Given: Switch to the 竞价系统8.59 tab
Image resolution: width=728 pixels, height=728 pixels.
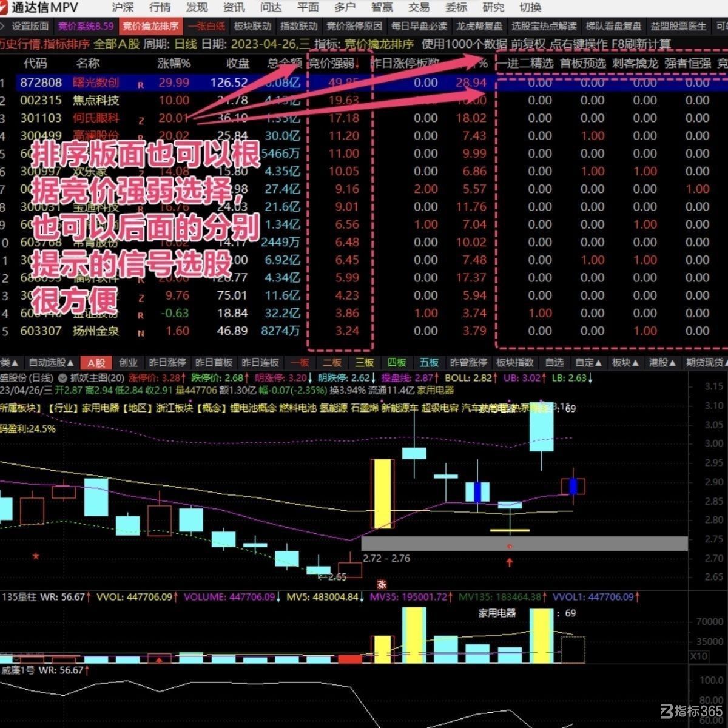Looking at the screenshot, I should click(x=86, y=26).
